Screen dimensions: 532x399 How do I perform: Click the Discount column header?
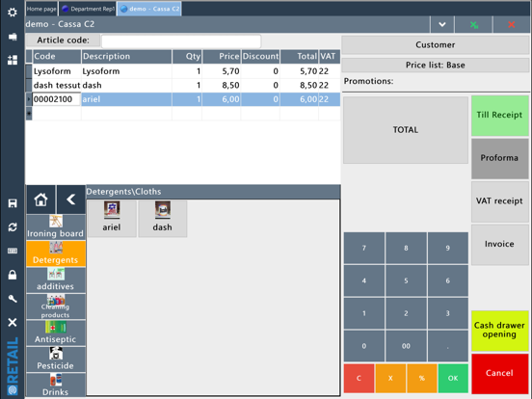coord(260,56)
